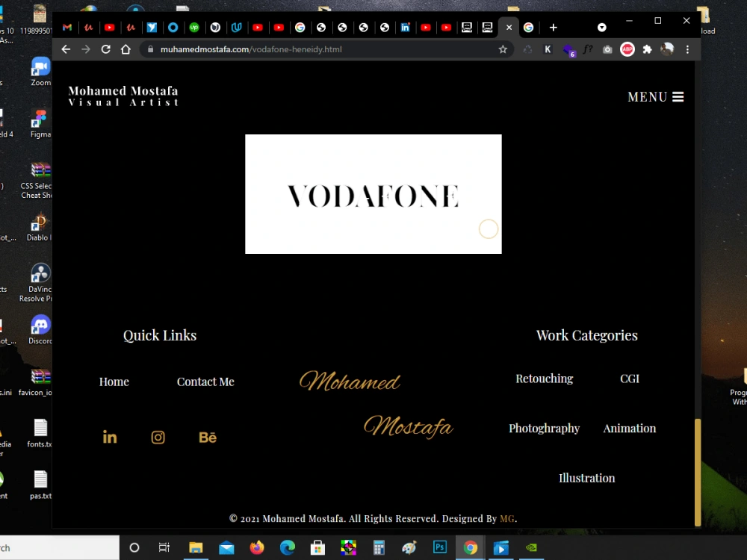Go back with the browser back arrow
This screenshot has height=560, width=747.
click(66, 49)
